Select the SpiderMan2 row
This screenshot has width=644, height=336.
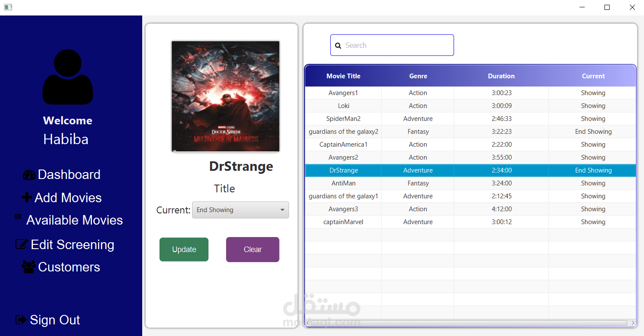click(x=470, y=119)
